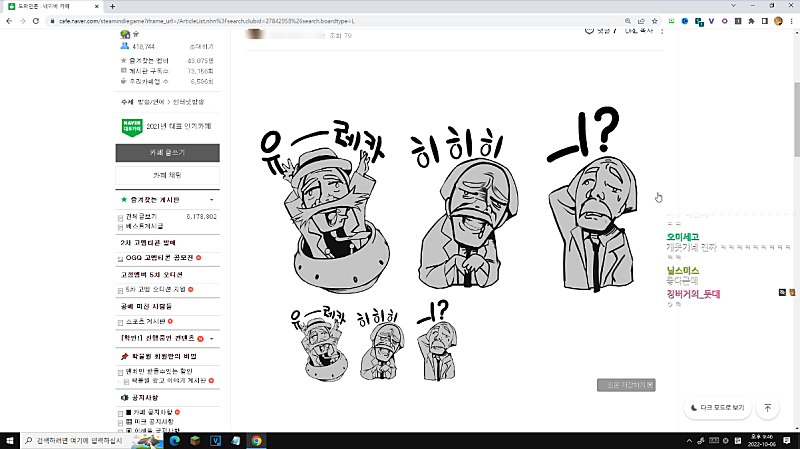The image size is (800, 449).
Task: Go forward with the browser forward arrow
Action: pyautogui.click(x=22, y=21)
